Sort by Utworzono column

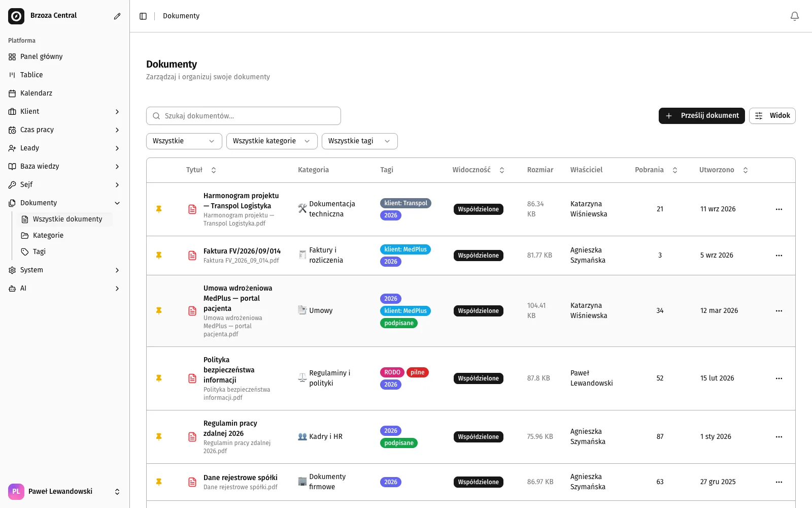click(x=724, y=170)
